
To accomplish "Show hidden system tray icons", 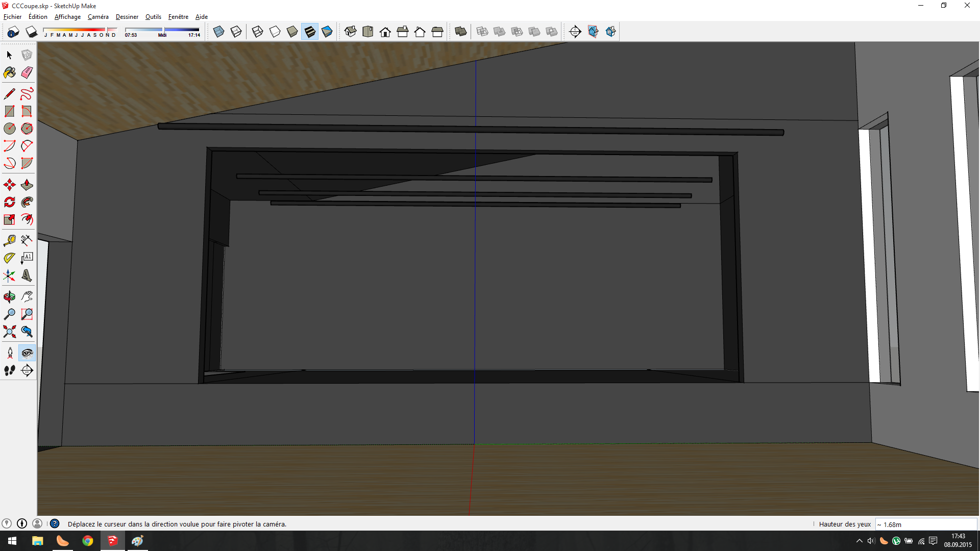I will 860,541.
